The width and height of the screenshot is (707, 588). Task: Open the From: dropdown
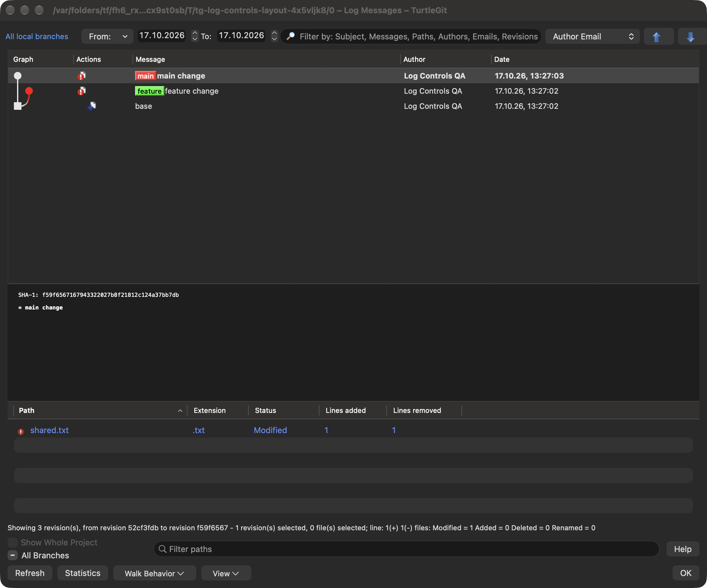pyautogui.click(x=107, y=36)
